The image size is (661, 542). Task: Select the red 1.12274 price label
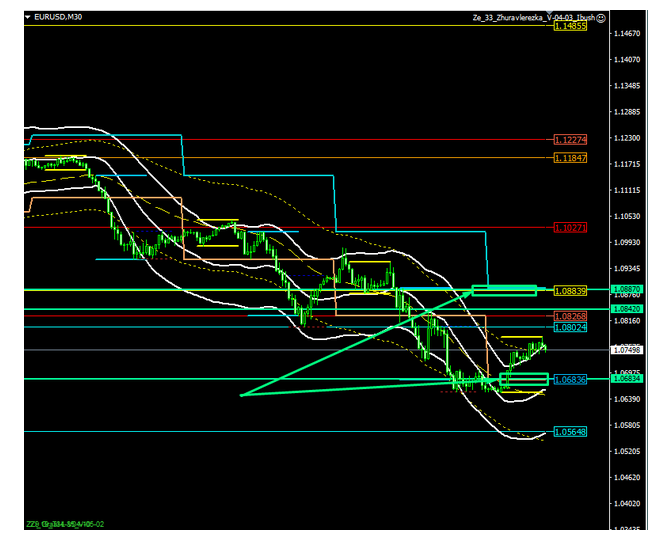pos(569,140)
